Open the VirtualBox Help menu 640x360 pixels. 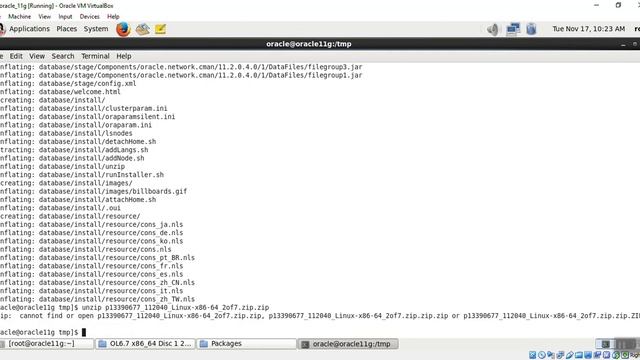[x=113, y=17]
